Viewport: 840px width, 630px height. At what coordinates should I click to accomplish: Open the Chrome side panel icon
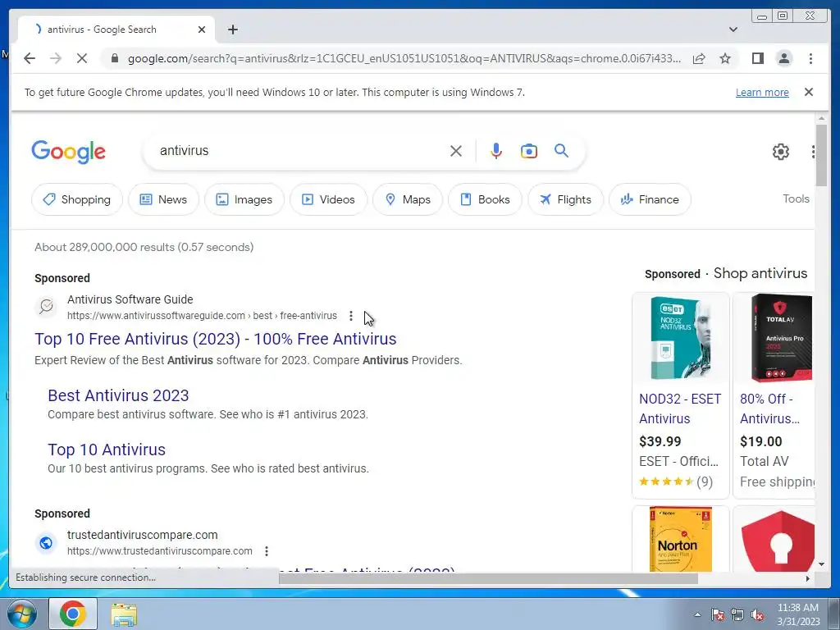757,58
